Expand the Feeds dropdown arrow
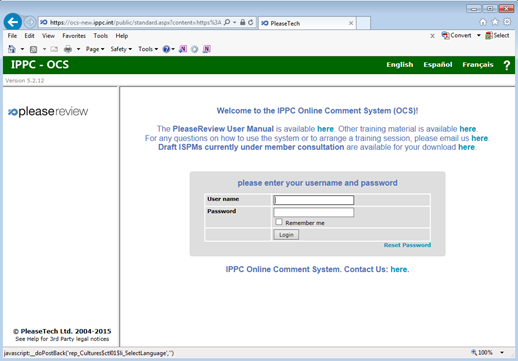 [44, 49]
